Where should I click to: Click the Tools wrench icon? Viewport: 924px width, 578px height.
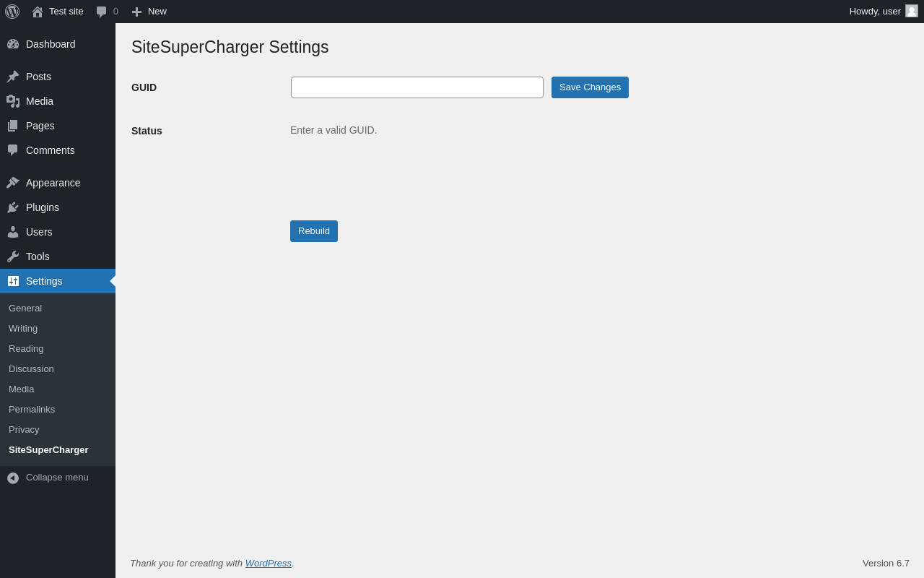click(x=13, y=256)
